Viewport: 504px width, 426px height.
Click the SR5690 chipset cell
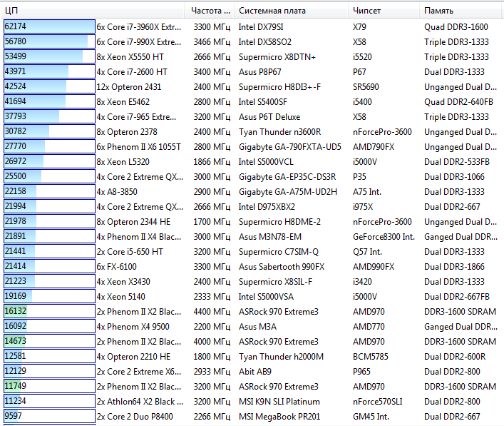coord(366,87)
